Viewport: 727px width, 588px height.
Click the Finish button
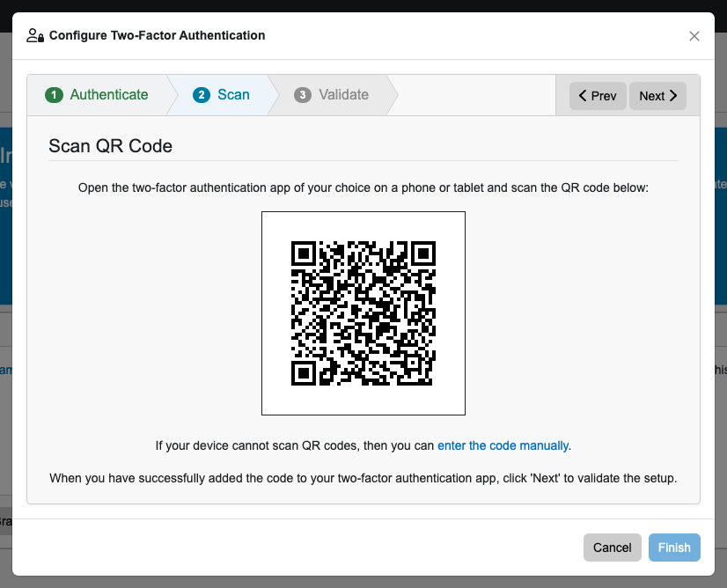click(674, 548)
